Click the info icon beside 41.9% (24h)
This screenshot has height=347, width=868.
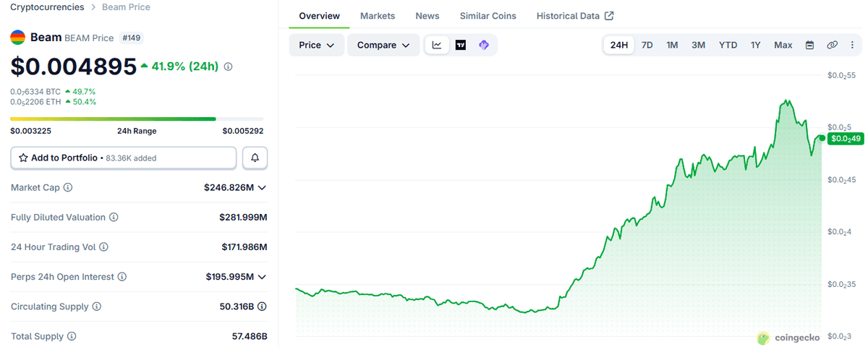tap(229, 67)
